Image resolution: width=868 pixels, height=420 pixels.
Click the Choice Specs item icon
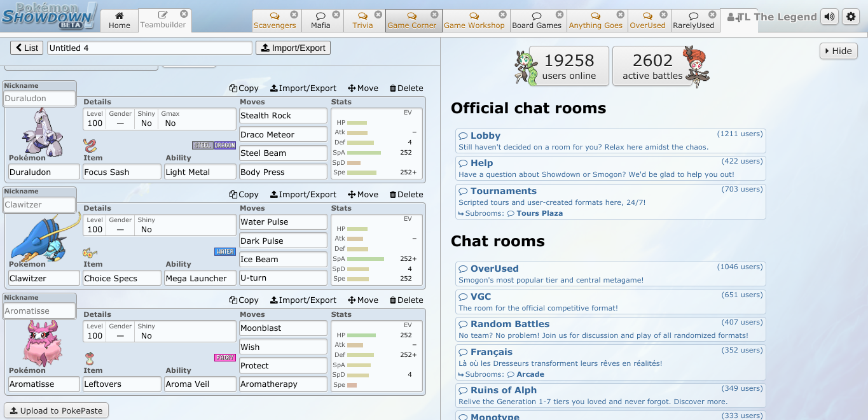click(90, 252)
